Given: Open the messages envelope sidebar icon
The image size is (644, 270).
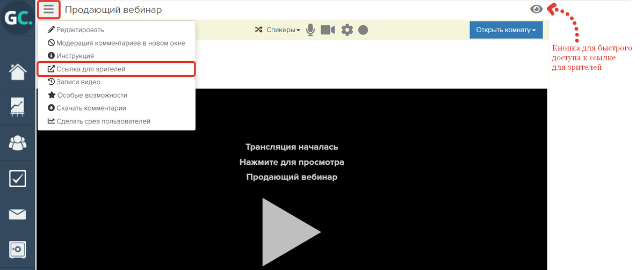Looking at the screenshot, I should click(18, 214).
